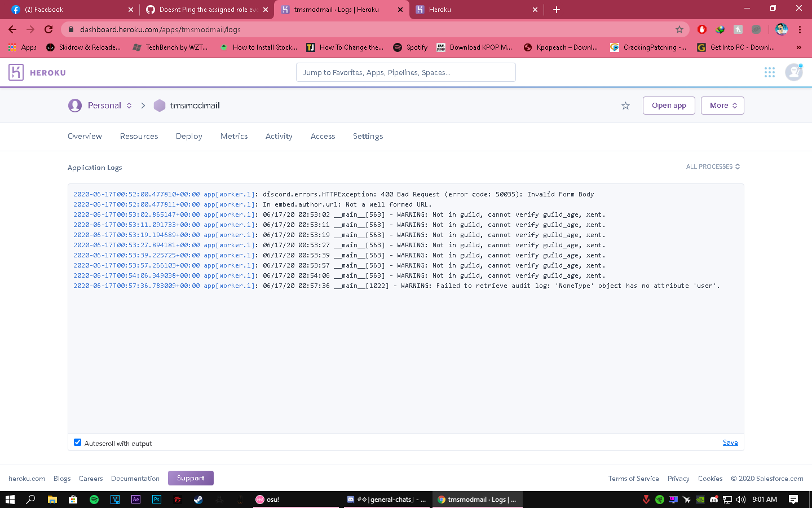Screen dimensions: 812x508
Task: Click the IDM download extension icon
Action: [x=720, y=29]
